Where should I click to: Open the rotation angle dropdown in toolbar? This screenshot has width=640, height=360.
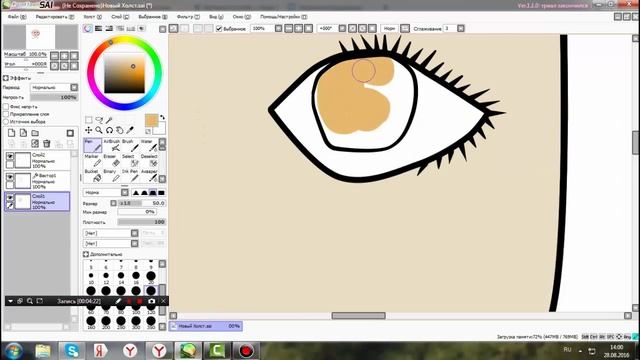[x=342, y=29]
